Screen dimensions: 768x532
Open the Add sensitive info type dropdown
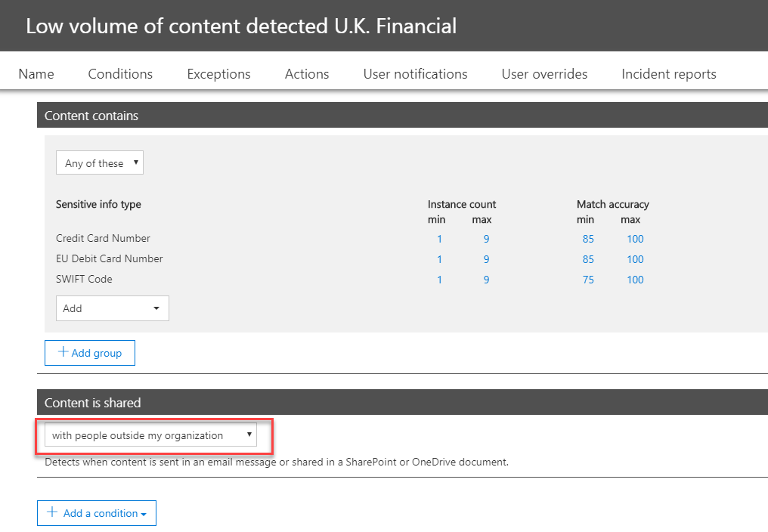pos(113,308)
